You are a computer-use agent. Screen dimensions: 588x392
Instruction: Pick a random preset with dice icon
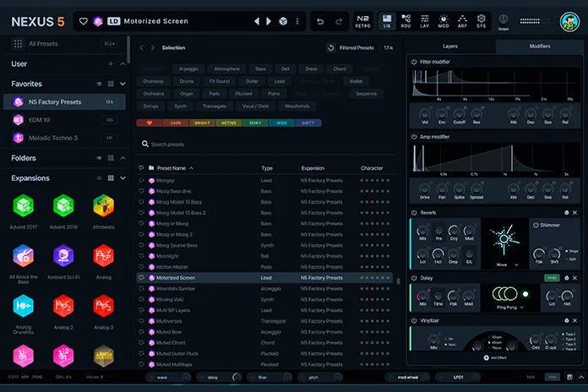(x=283, y=21)
